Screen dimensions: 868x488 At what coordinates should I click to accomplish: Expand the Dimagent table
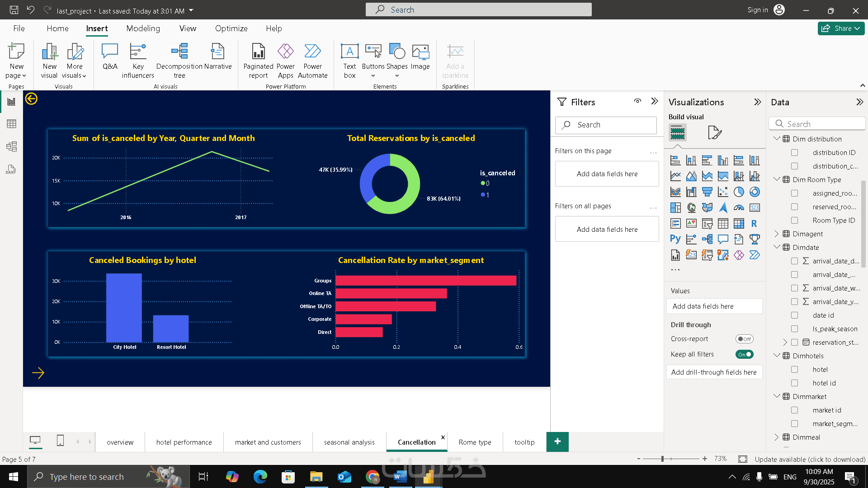[x=777, y=234]
